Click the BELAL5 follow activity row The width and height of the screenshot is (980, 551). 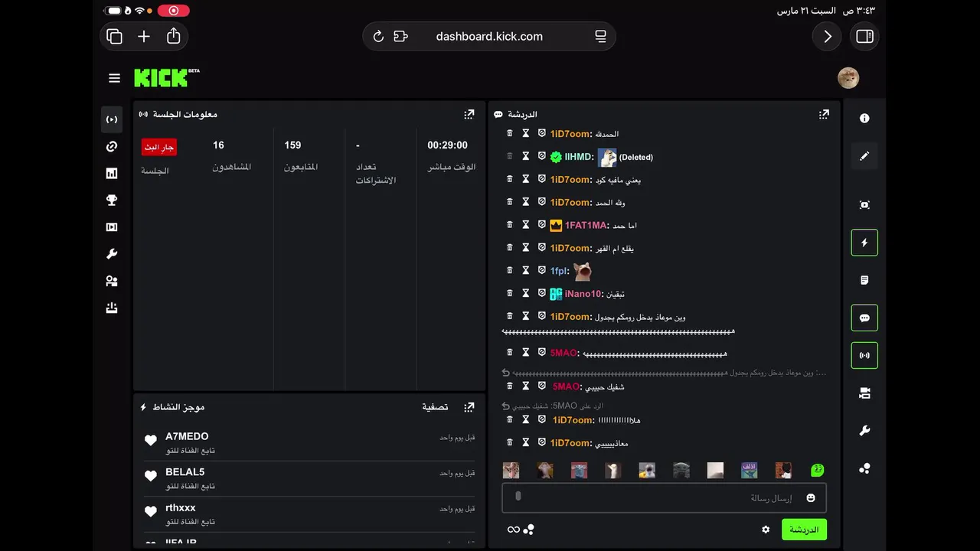pyautogui.click(x=309, y=478)
